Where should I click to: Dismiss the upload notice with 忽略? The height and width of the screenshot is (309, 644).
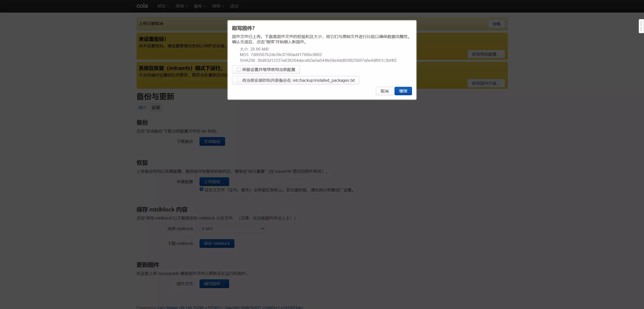496,24
